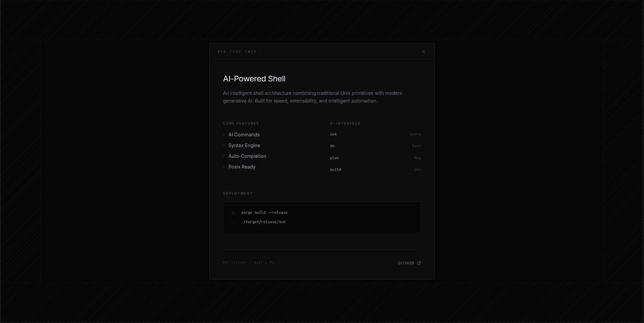The height and width of the screenshot is (323, 644).
Task: Click the Exec tag next to do
Action: 416,146
